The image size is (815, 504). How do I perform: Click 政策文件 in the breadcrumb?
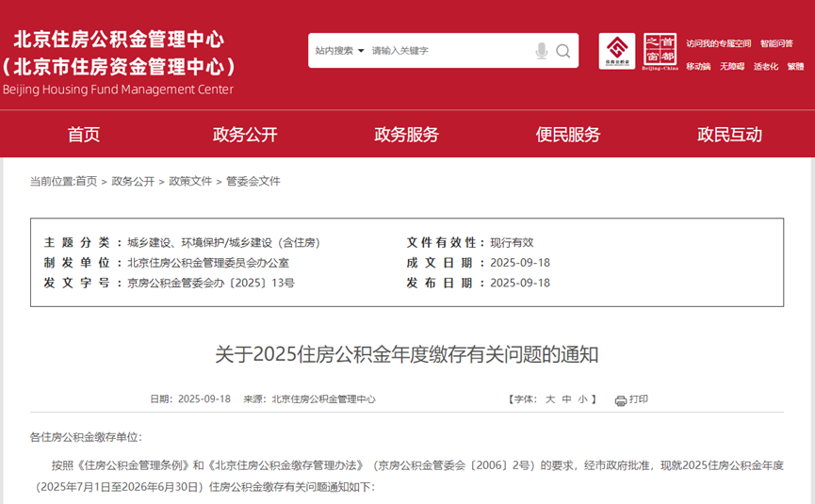[x=190, y=181]
